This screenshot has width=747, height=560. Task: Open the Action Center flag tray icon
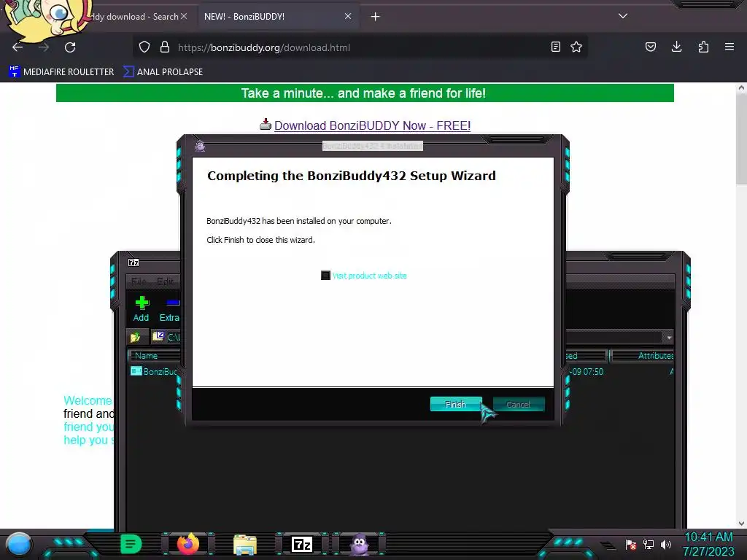(631, 544)
